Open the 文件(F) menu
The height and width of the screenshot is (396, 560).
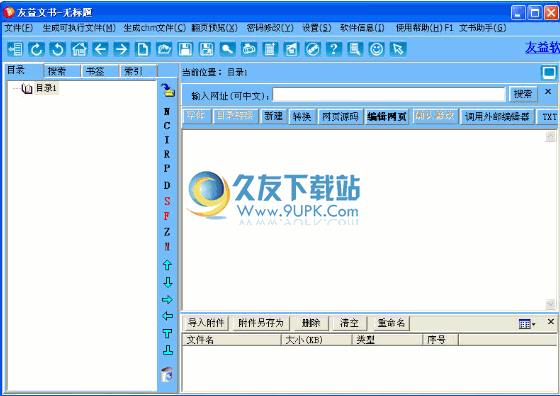pos(19,28)
